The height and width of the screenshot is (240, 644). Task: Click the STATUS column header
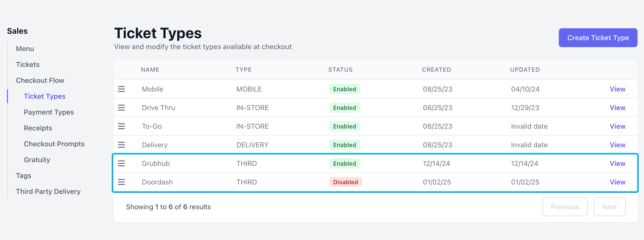340,70
